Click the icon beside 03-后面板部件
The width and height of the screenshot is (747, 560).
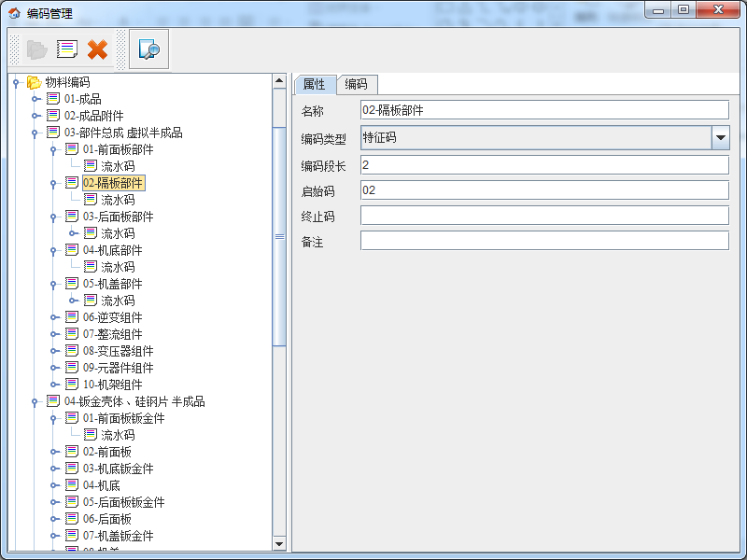72,217
